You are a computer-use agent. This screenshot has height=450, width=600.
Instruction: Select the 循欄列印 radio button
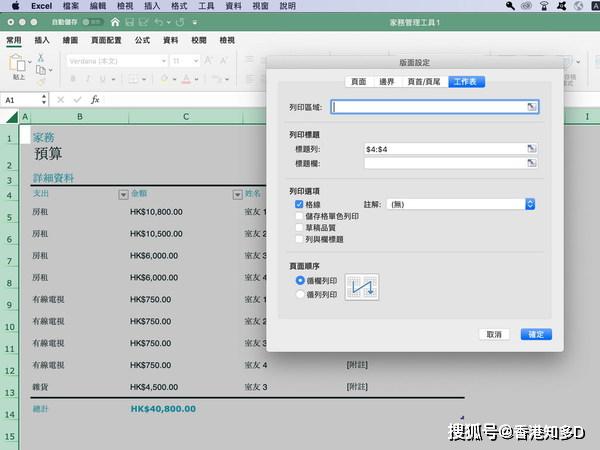click(x=300, y=280)
